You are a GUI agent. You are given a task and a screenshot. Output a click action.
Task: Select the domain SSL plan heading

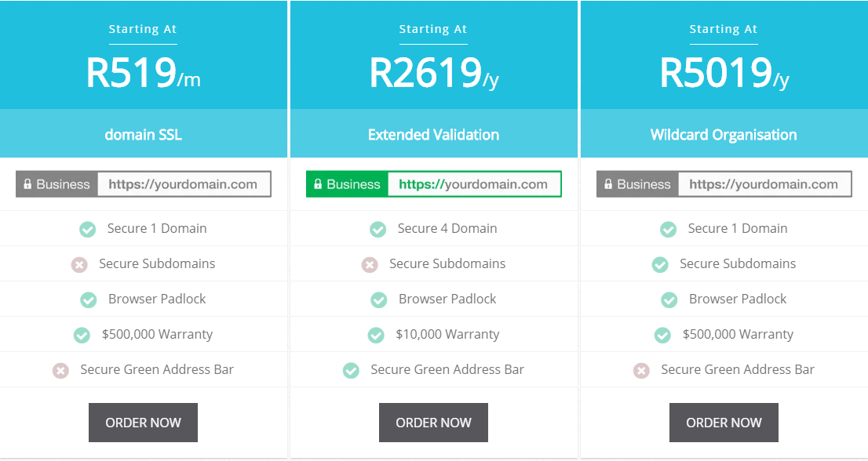pos(143,135)
